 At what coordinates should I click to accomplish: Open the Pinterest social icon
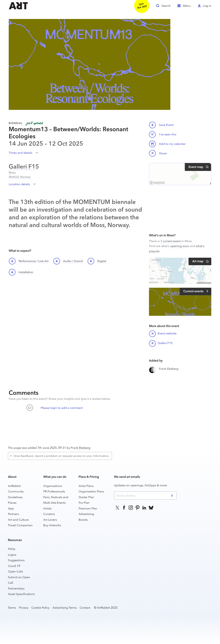(137, 507)
